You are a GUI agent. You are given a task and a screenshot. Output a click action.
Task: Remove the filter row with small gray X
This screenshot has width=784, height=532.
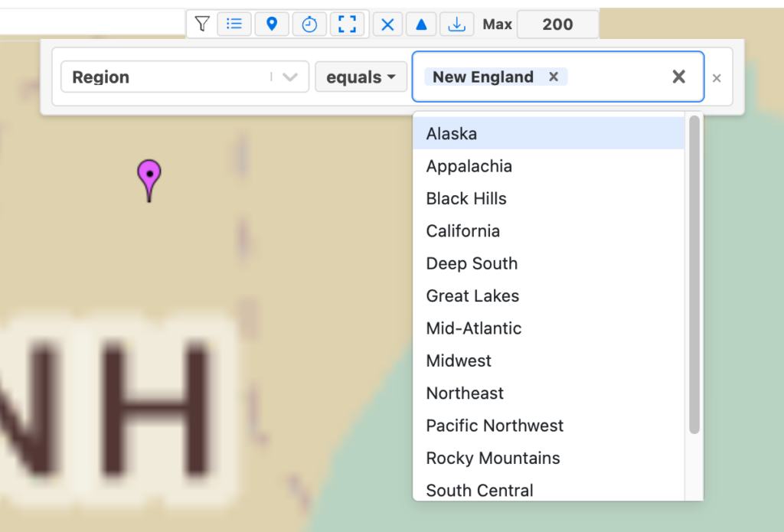tap(717, 78)
